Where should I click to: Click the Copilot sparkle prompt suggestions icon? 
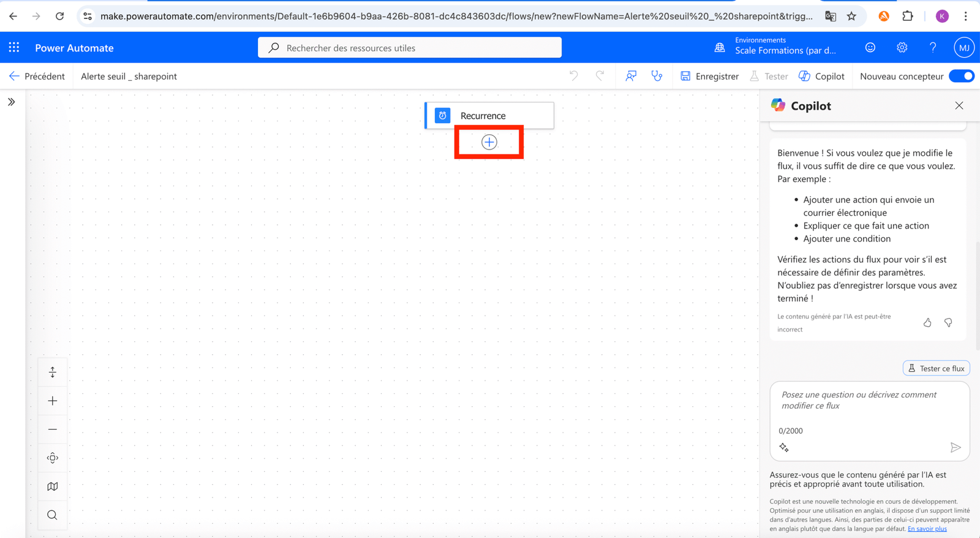tap(784, 447)
